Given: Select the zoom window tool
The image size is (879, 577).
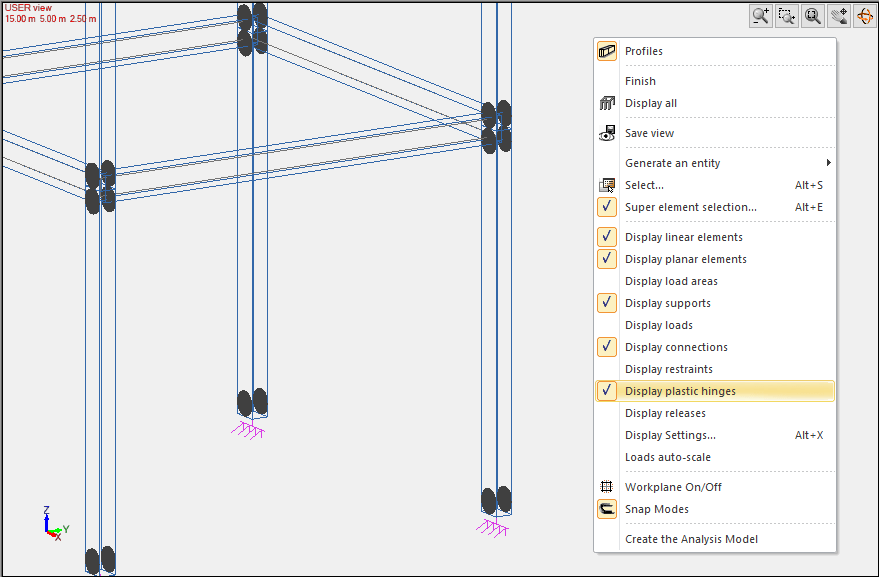Looking at the screenshot, I should (787, 16).
